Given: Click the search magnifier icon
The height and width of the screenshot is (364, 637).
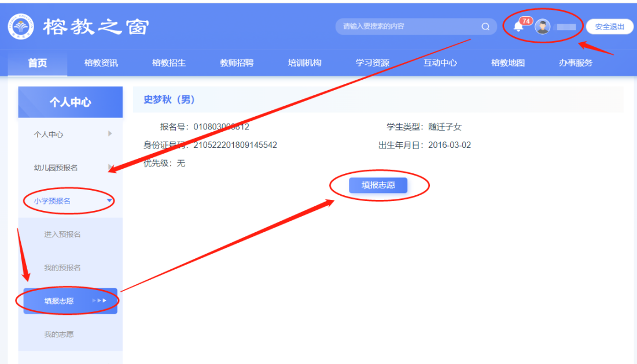Looking at the screenshot, I should (x=485, y=27).
